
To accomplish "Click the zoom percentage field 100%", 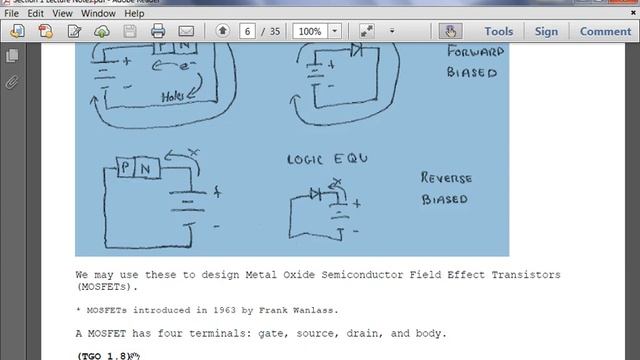I will 310,31.
